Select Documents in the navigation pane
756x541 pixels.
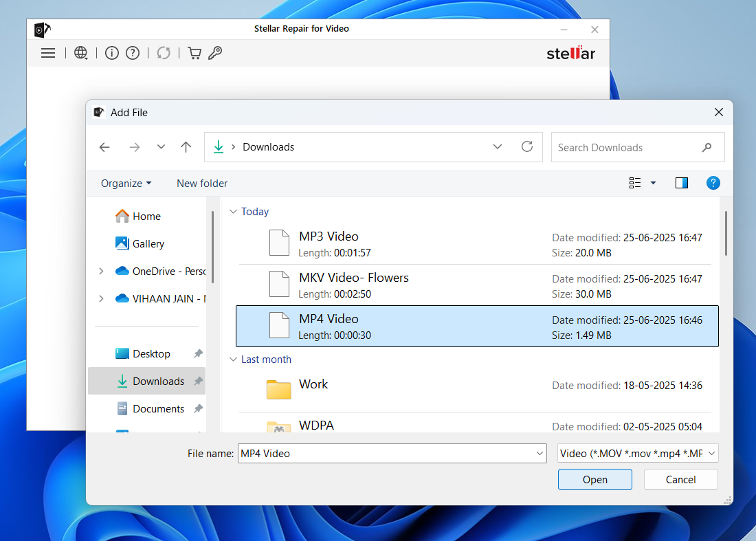[x=159, y=409]
